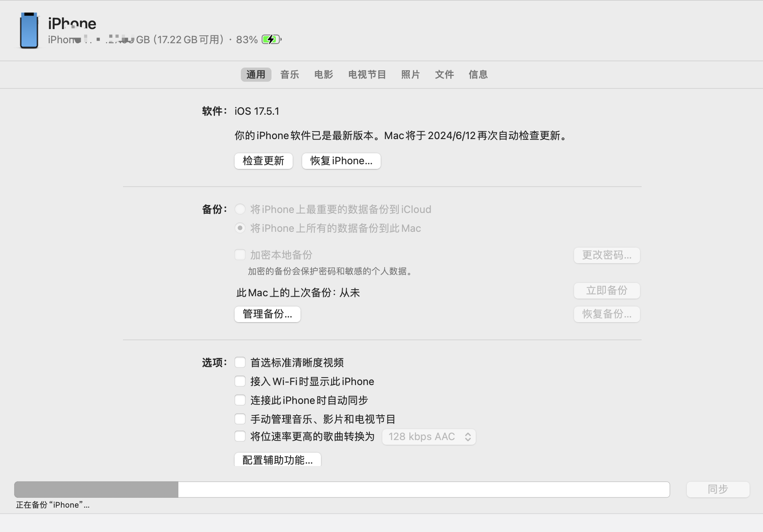
Task: Click the software up-to-date message text
Action: click(x=401, y=136)
